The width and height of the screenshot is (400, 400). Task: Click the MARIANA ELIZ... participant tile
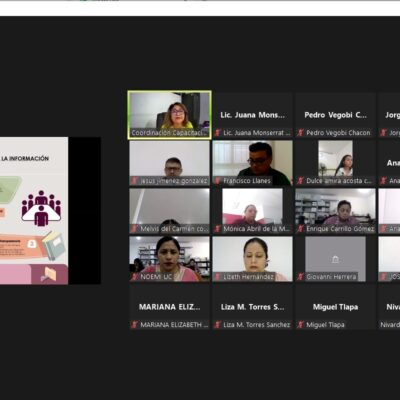coord(170,307)
